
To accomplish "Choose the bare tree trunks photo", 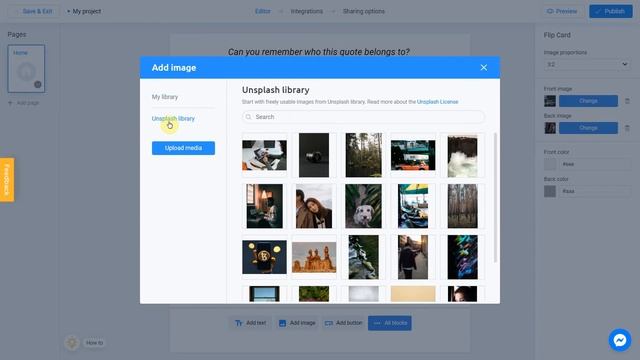I will pos(462,206).
